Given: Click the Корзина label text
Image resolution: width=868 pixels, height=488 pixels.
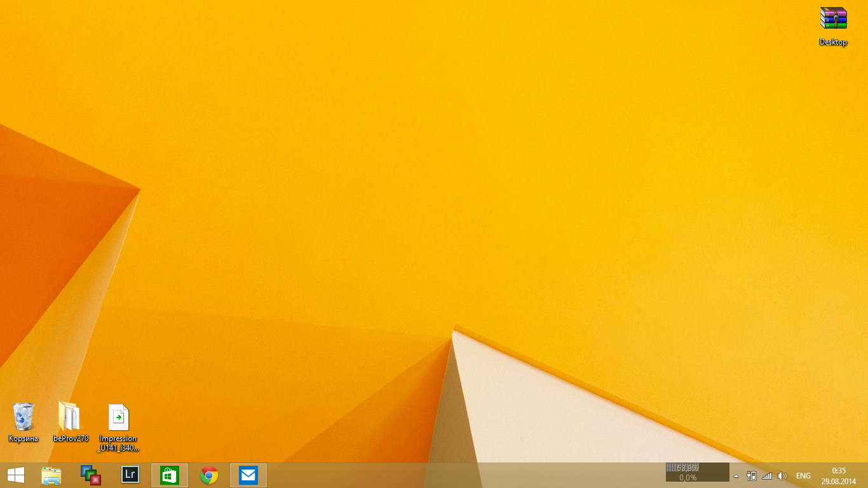Looking at the screenshot, I should tap(24, 438).
